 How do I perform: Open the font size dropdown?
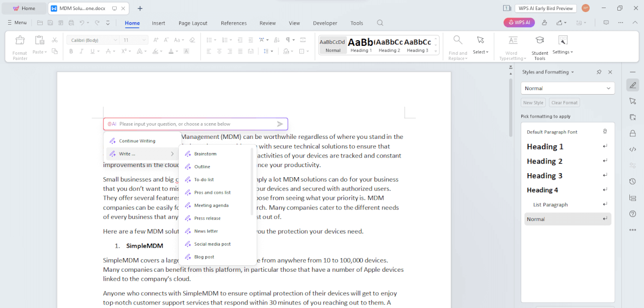144,40
